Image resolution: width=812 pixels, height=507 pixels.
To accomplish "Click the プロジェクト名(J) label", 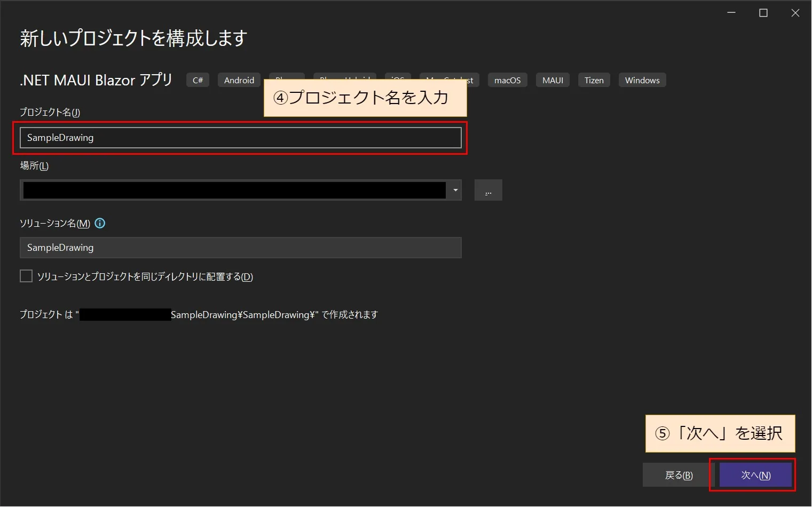I will pos(50,112).
